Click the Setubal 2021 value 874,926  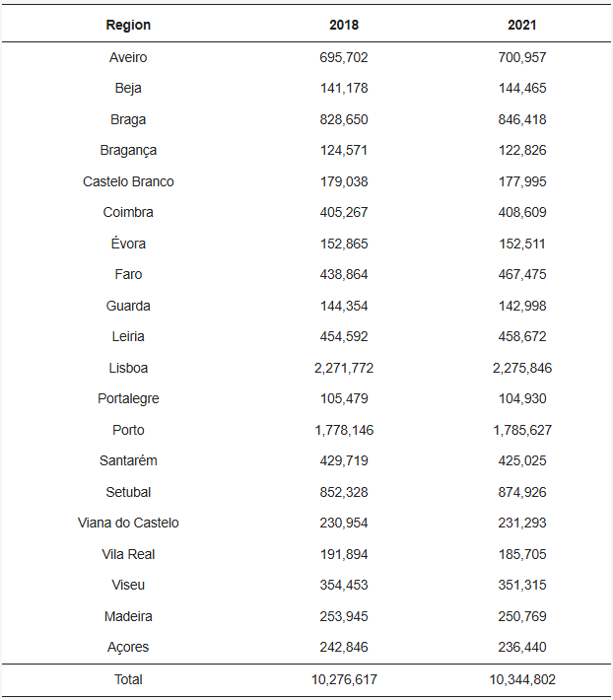click(x=522, y=492)
